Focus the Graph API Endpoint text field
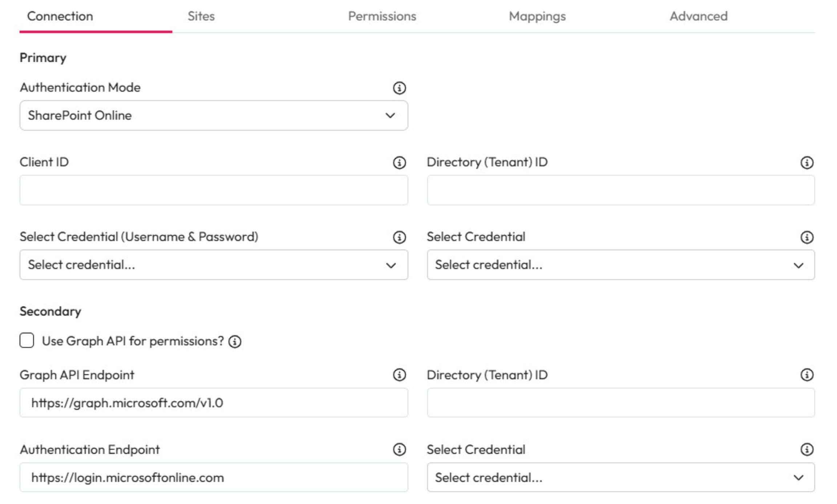The height and width of the screenshot is (504, 837). point(214,403)
